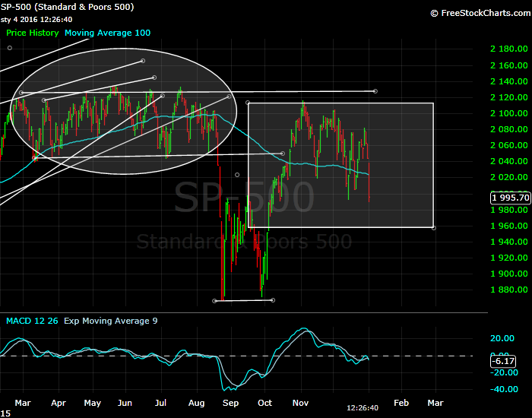Click the 1 940.00 price axis label
This screenshot has width=532, height=418.
point(509,242)
